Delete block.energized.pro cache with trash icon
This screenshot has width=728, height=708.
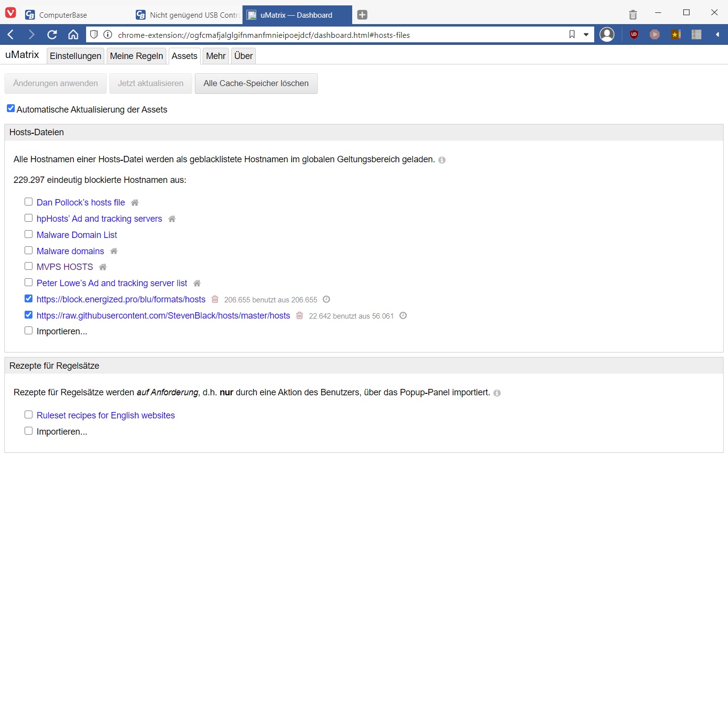click(215, 299)
